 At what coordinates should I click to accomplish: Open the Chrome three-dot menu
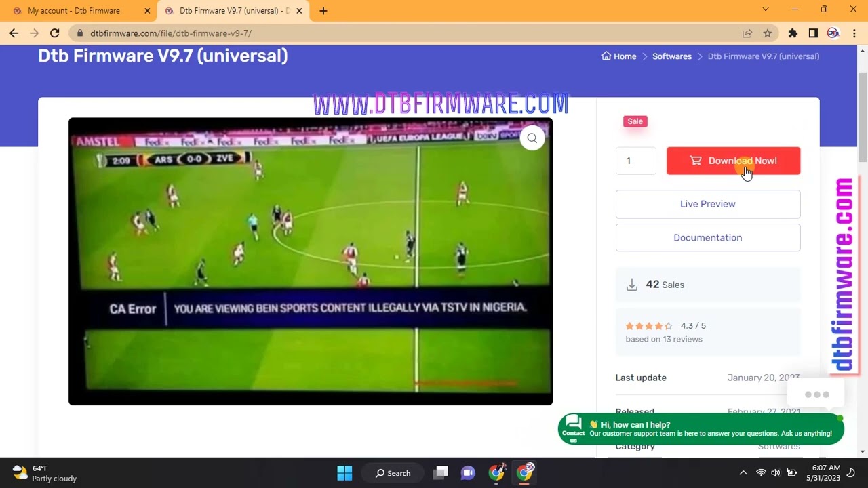(854, 33)
